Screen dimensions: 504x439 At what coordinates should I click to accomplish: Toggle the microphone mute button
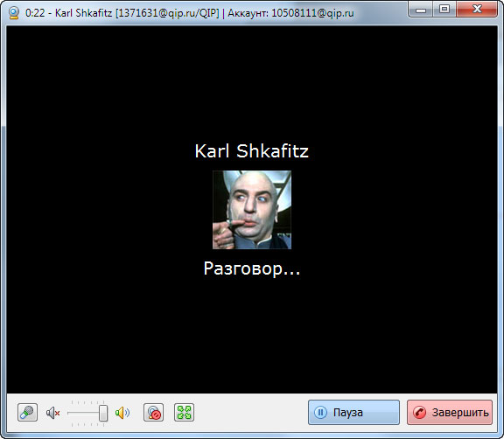pos(27,413)
